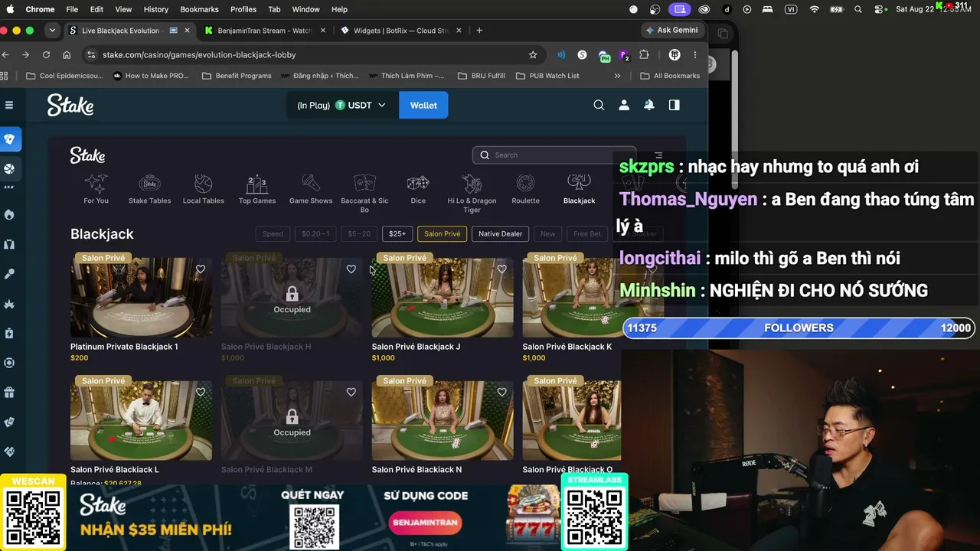This screenshot has width=980, height=551.
Task: Open the Stake user profile icon
Action: 624,105
